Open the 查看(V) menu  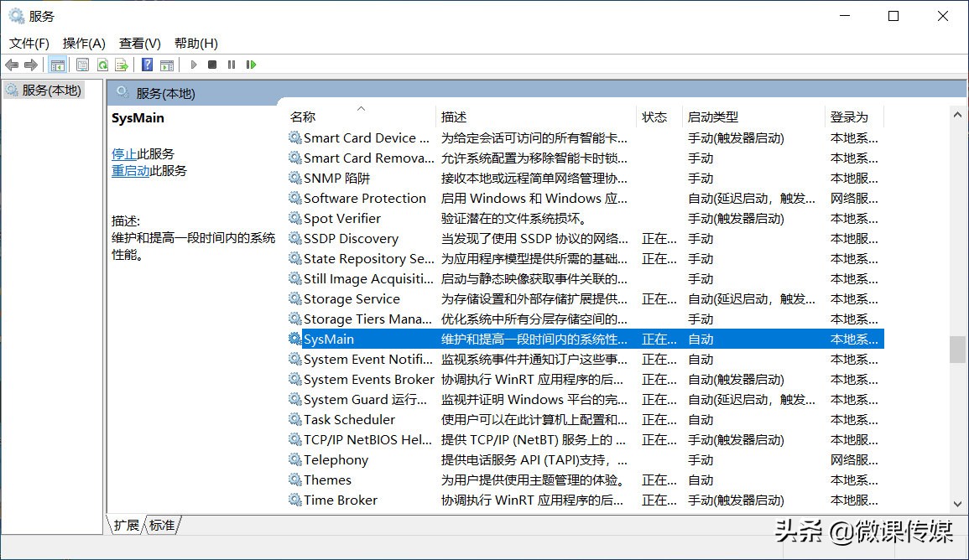(x=139, y=43)
